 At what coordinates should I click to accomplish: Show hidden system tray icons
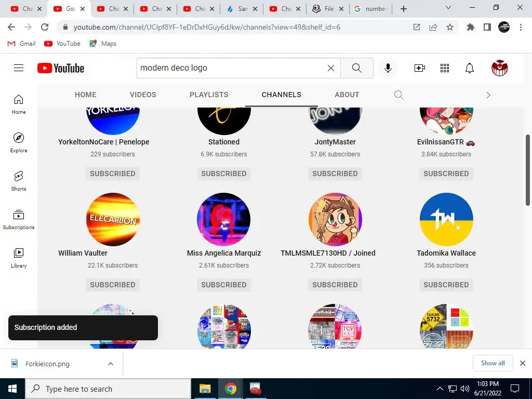pos(440,389)
